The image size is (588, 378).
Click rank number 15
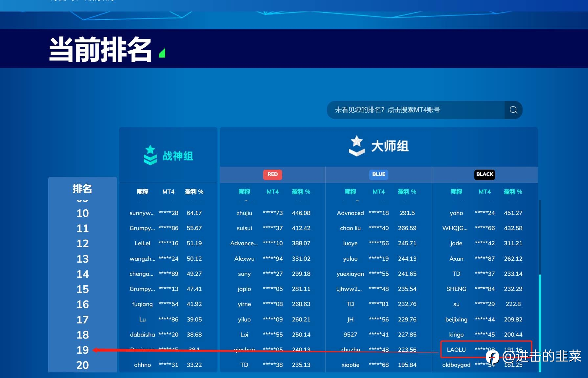tap(82, 289)
